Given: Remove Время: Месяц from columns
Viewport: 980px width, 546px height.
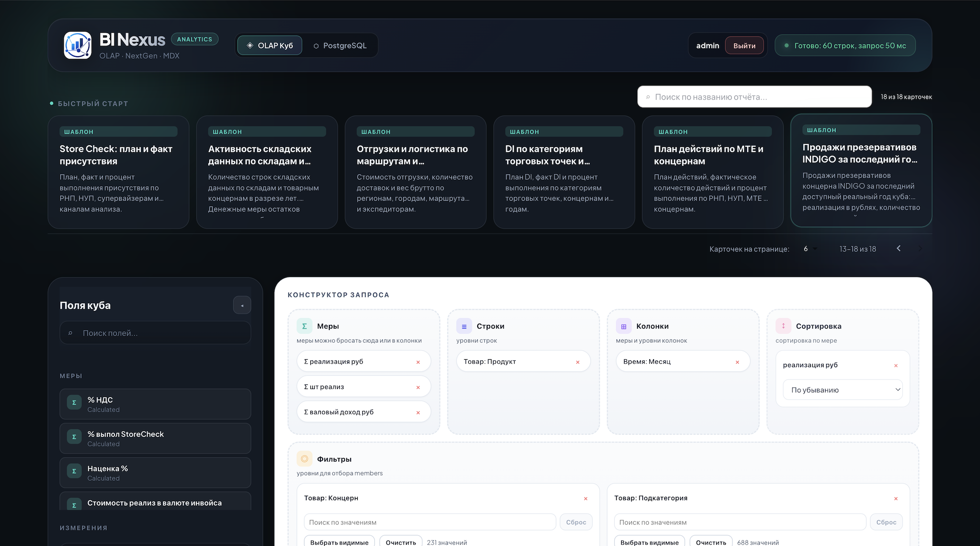Looking at the screenshot, I should click(x=737, y=362).
